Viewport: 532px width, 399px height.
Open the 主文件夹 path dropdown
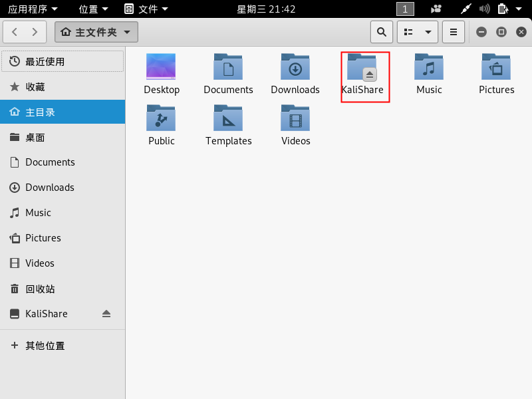pos(96,32)
